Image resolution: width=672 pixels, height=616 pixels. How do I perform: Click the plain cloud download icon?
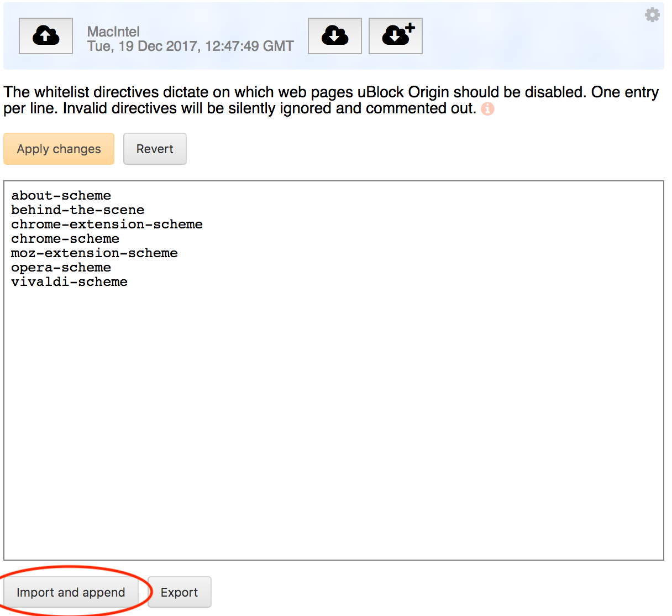pyautogui.click(x=334, y=35)
